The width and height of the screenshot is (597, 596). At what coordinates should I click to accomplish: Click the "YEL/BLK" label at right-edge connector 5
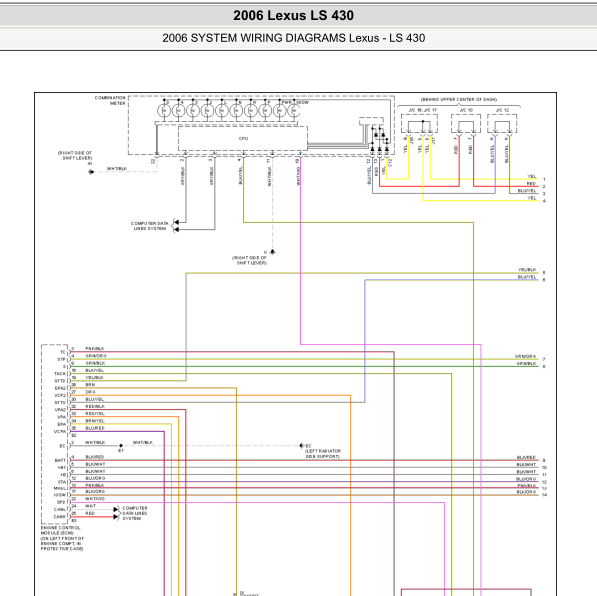point(527,270)
